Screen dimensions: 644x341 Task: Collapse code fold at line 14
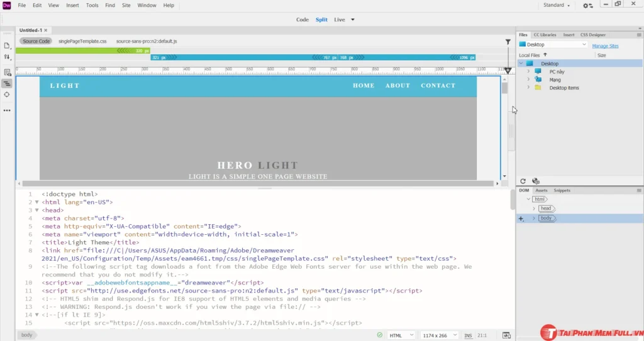(x=37, y=315)
